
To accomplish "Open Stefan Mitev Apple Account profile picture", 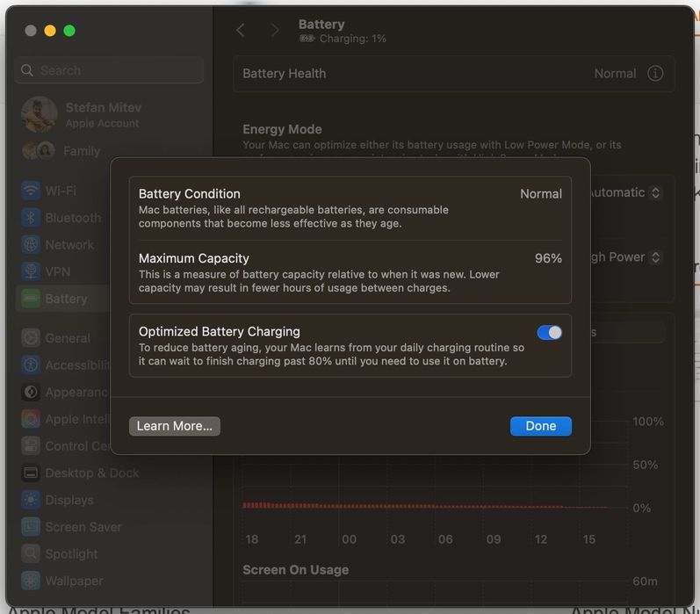I will [x=40, y=114].
